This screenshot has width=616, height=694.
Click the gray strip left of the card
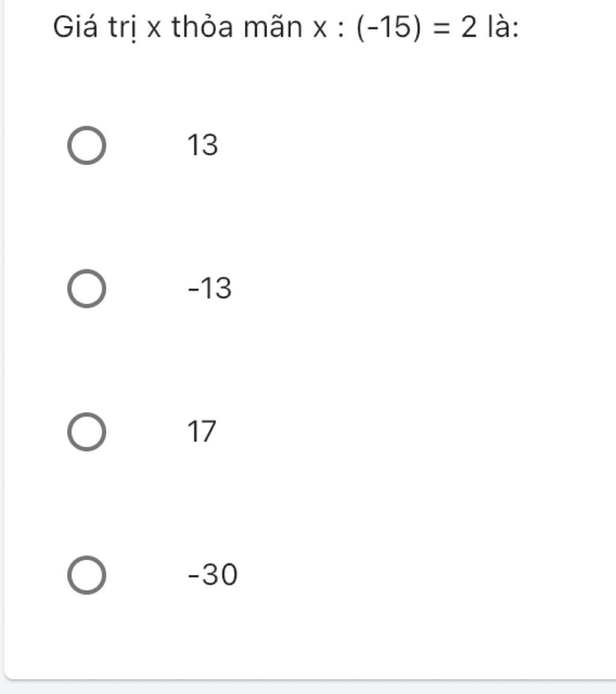[2, 345]
